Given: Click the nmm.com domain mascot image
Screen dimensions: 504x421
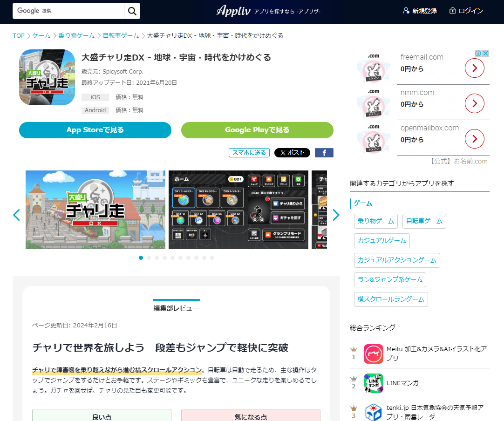Looking at the screenshot, I should (374, 103).
